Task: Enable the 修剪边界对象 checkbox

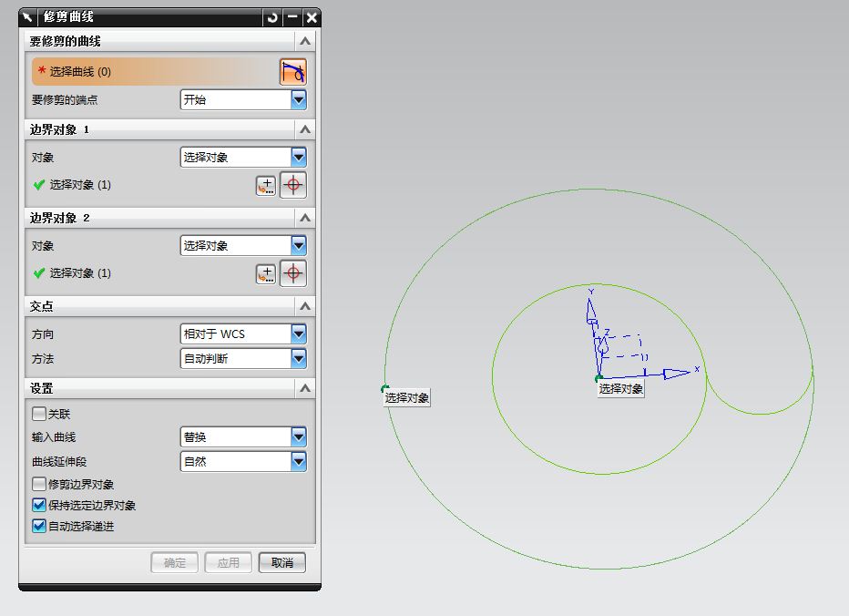Action: [39, 483]
